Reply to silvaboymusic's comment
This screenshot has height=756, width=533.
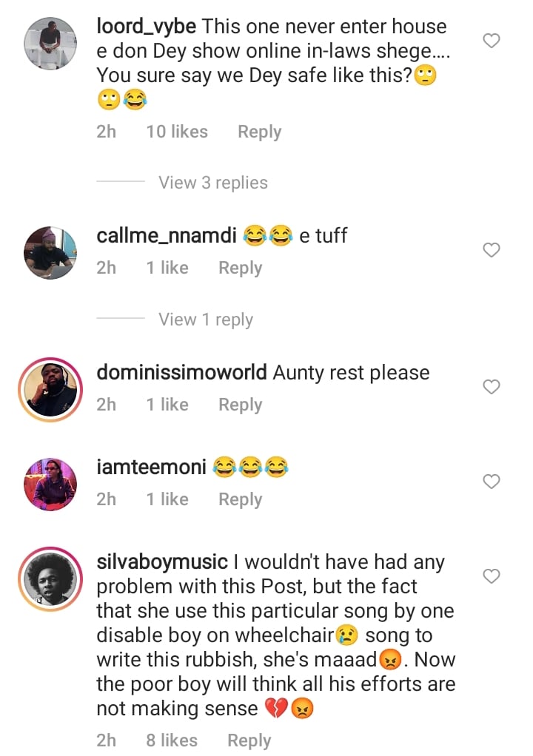(x=249, y=740)
